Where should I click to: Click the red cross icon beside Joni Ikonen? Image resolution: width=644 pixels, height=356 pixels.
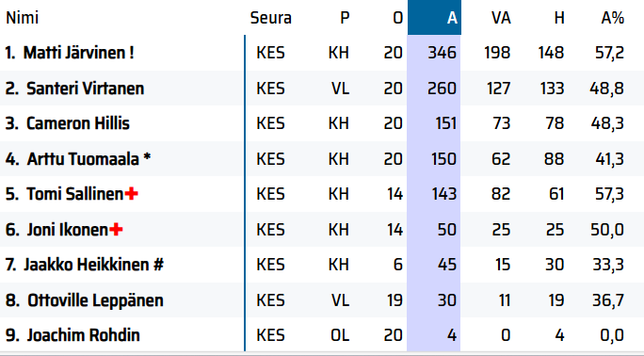116,229
